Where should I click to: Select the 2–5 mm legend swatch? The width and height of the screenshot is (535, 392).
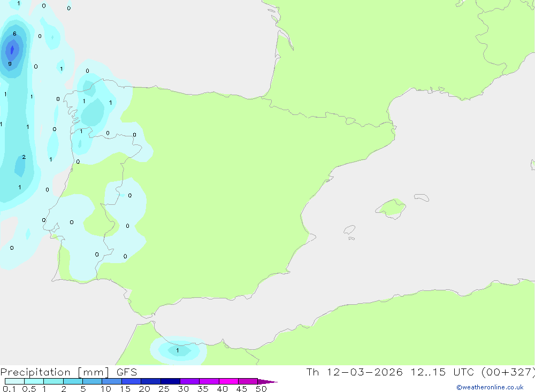(73, 381)
